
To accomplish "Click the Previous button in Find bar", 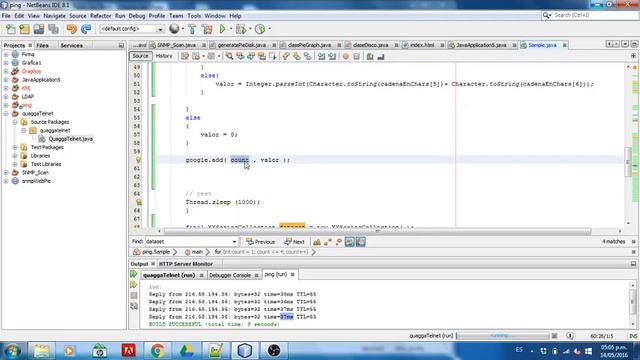I will click(260, 242).
